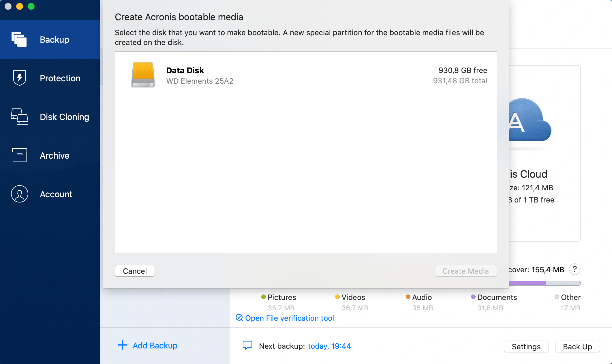Select the Data Disk WD Elements row

point(306,75)
